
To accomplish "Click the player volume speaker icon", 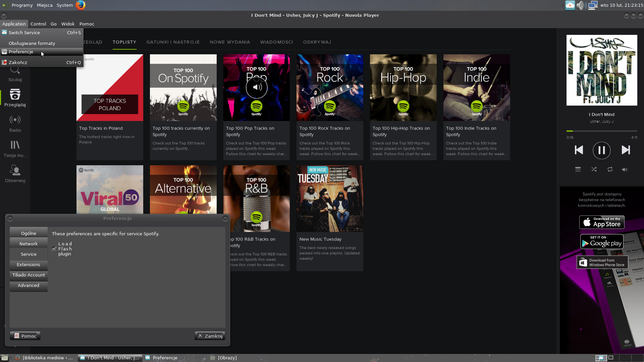I will pyautogui.click(x=625, y=170).
